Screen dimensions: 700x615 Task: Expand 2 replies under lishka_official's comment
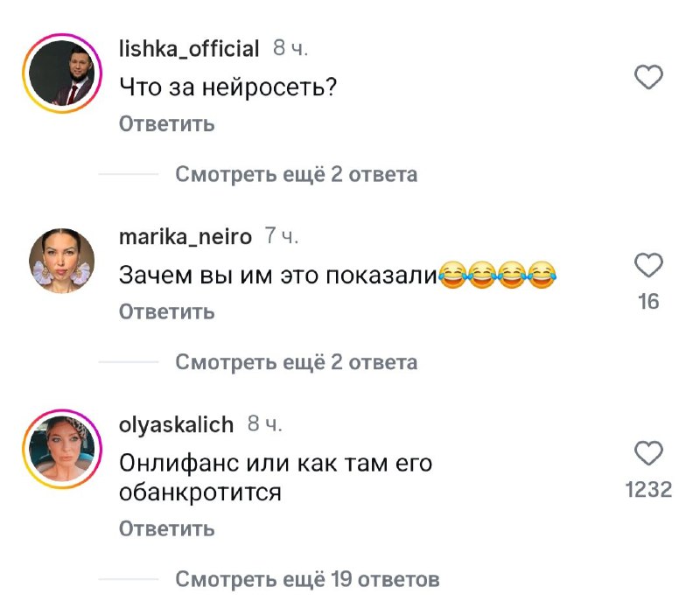pos(296,174)
